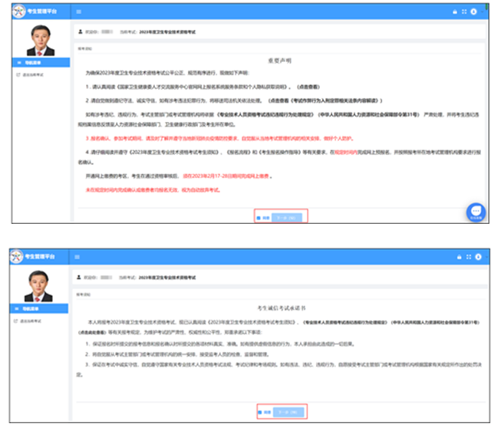The image size is (504, 427).
Task: Click exit icon beside 退出当前考试 on 重要声明 page
Action: pos(18,74)
